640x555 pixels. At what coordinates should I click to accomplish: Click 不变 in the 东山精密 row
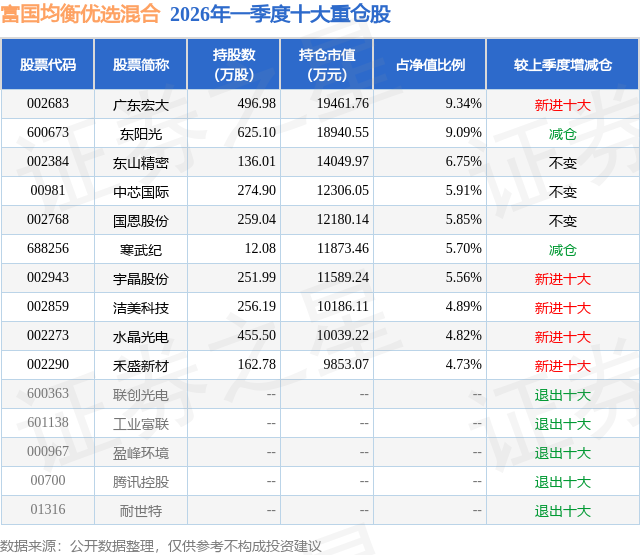pyautogui.click(x=563, y=163)
